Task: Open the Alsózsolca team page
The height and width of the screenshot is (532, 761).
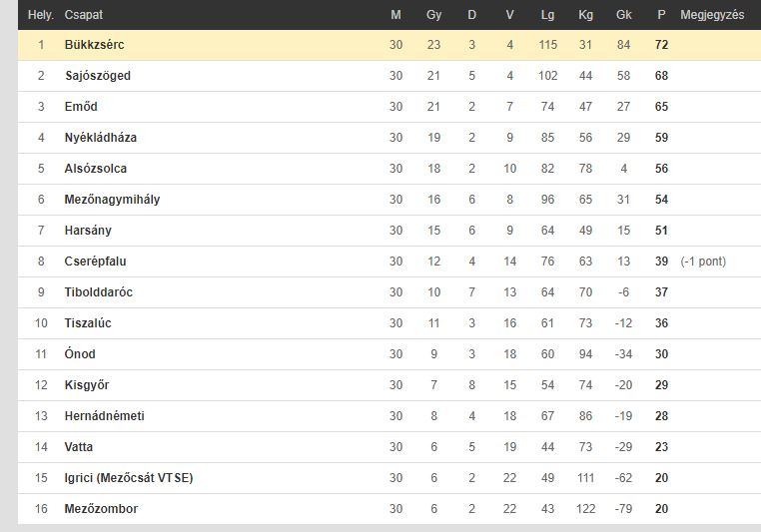Action: [96, 169]
